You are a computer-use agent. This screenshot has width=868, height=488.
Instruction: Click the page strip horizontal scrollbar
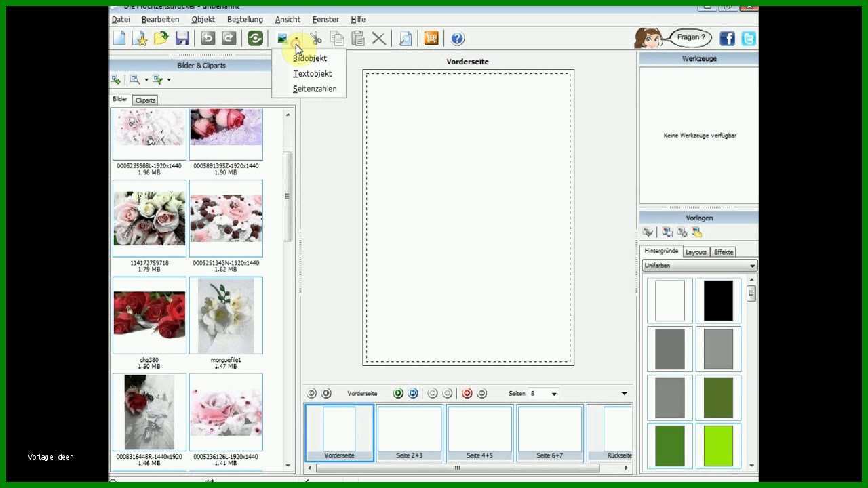point(457,468)
